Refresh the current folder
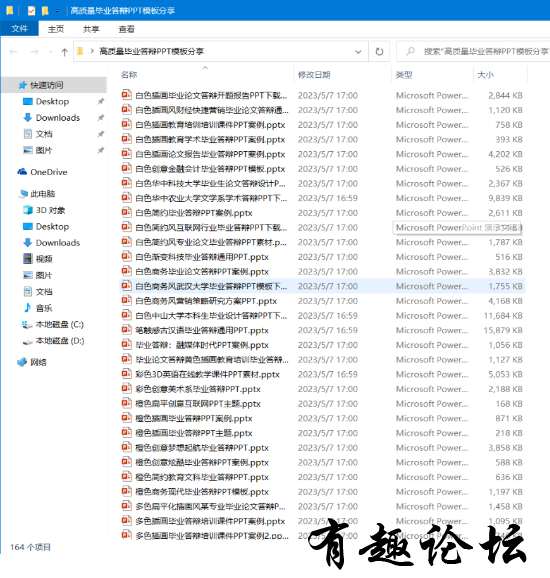 [379, 52]
